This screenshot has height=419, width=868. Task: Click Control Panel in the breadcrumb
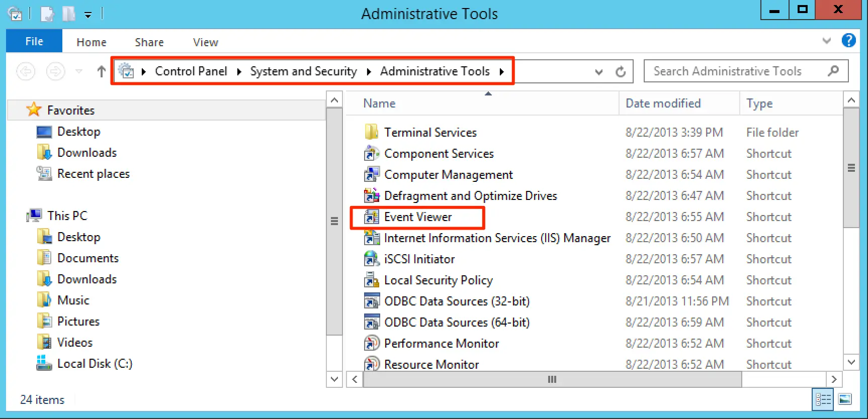(x=191, y=71)
